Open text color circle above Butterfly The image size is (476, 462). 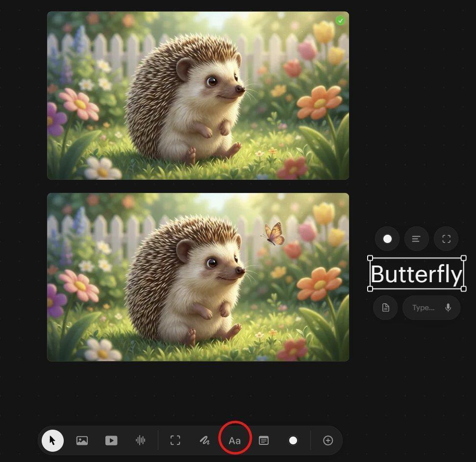click(387, 239)
